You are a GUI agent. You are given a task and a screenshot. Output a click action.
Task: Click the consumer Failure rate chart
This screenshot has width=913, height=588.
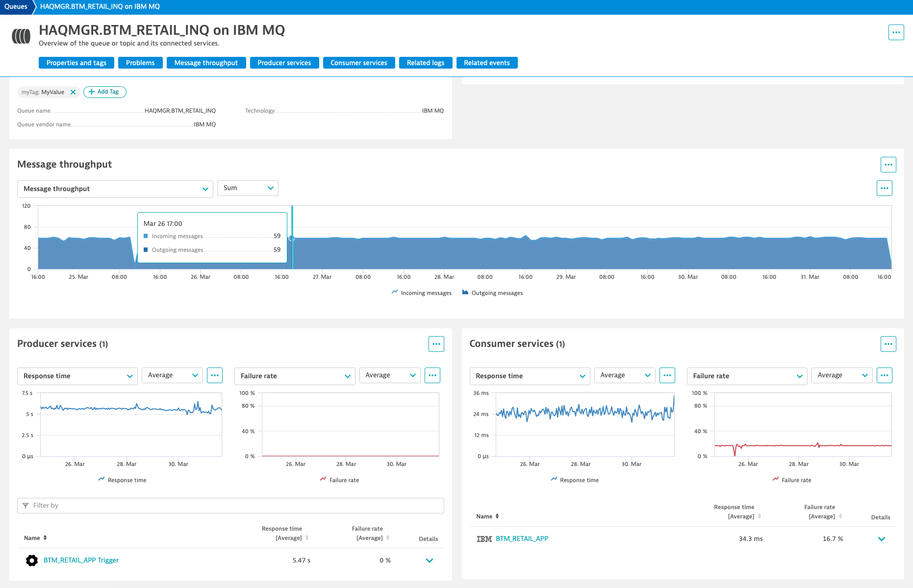point(803,424)
